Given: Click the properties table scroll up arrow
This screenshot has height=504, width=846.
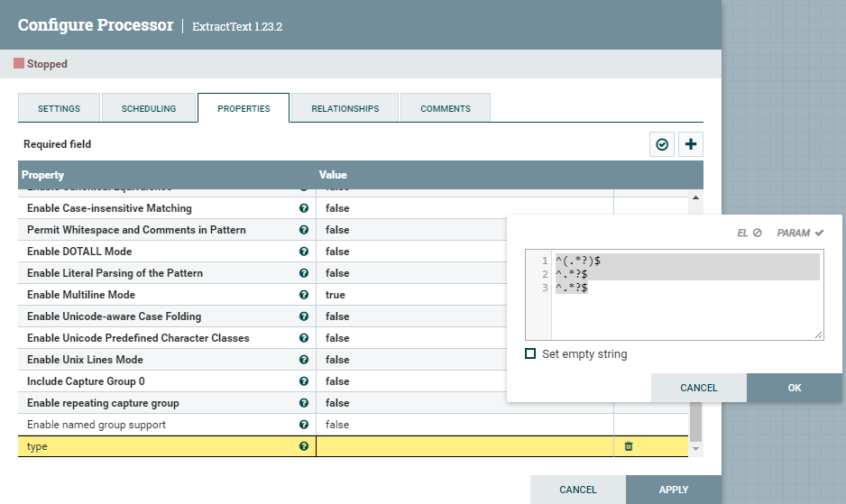Looking at the screenshot, I should 695,197.
